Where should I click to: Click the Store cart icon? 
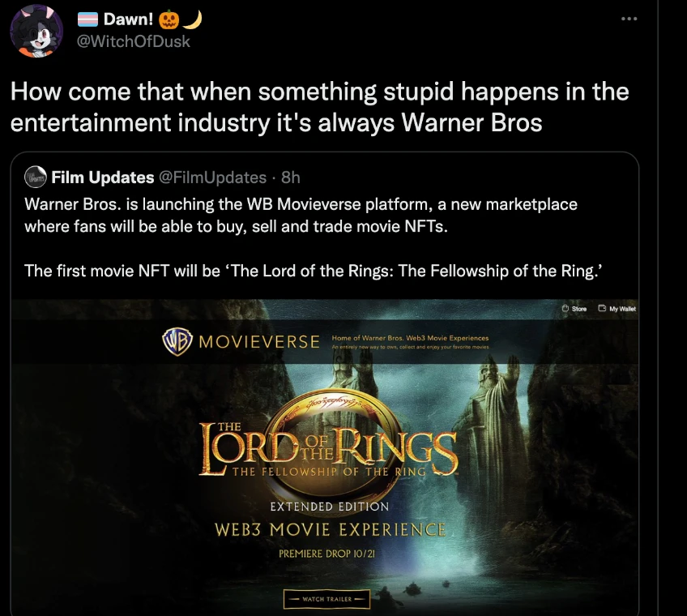coord(565,308)
